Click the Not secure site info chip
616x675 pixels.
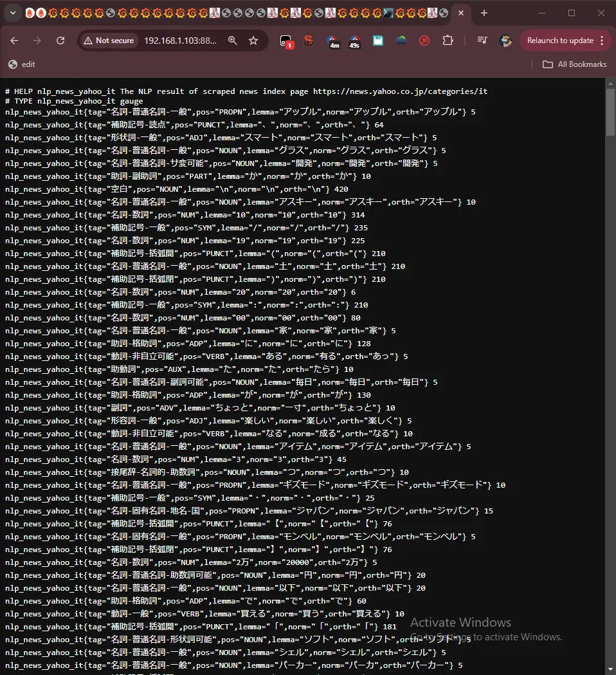(107, 41)
